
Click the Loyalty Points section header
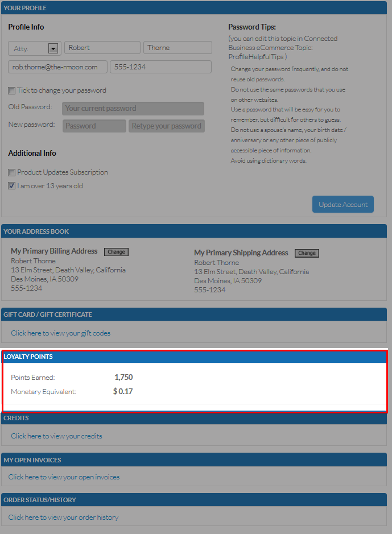click(x=28, y=357)
